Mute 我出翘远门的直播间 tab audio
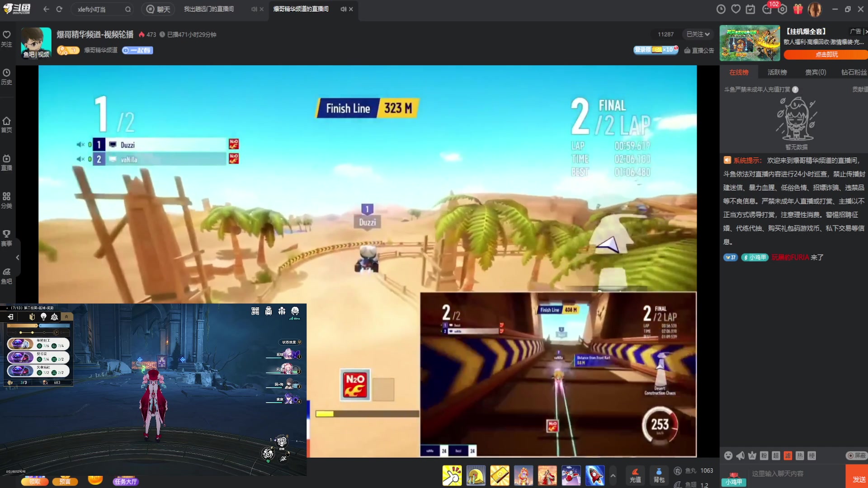Image resolution: width=868 pixels, height=488 pixels. [x=254, y=9]
